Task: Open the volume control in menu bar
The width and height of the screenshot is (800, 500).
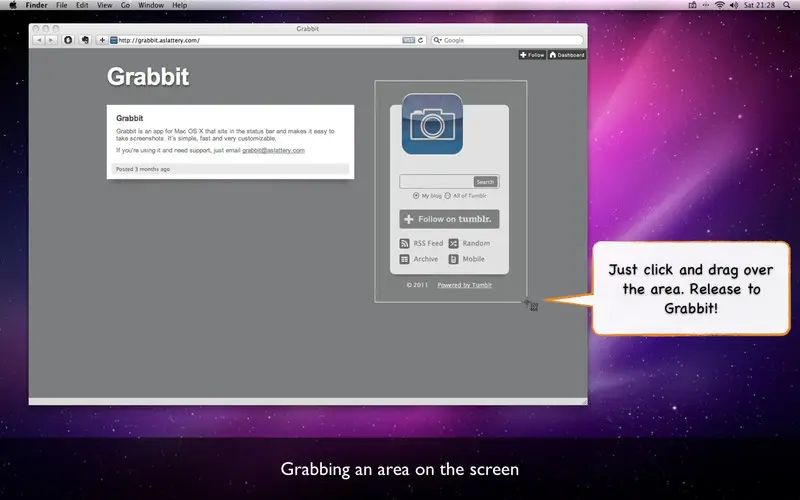Action: 734,5
